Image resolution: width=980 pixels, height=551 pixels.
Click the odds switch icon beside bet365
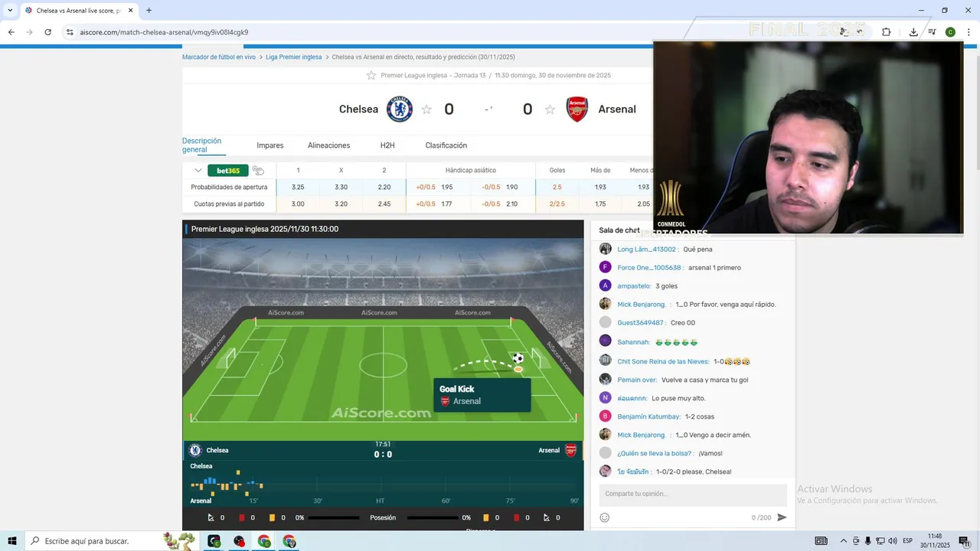point(259,171)
